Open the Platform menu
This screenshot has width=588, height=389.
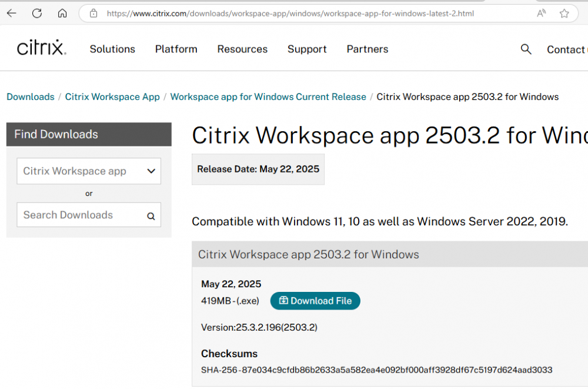pos(176,49)
